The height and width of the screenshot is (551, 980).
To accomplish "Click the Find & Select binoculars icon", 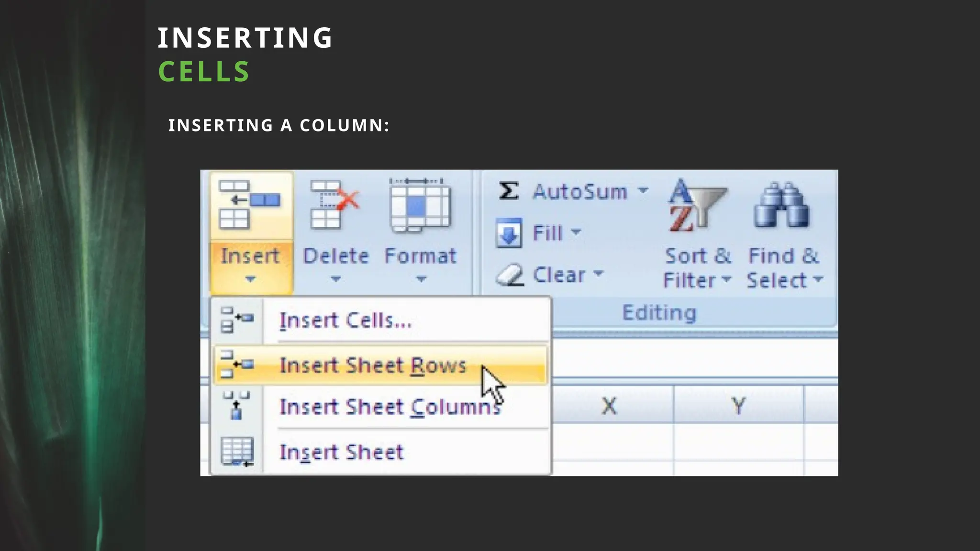I will (782, 205).
